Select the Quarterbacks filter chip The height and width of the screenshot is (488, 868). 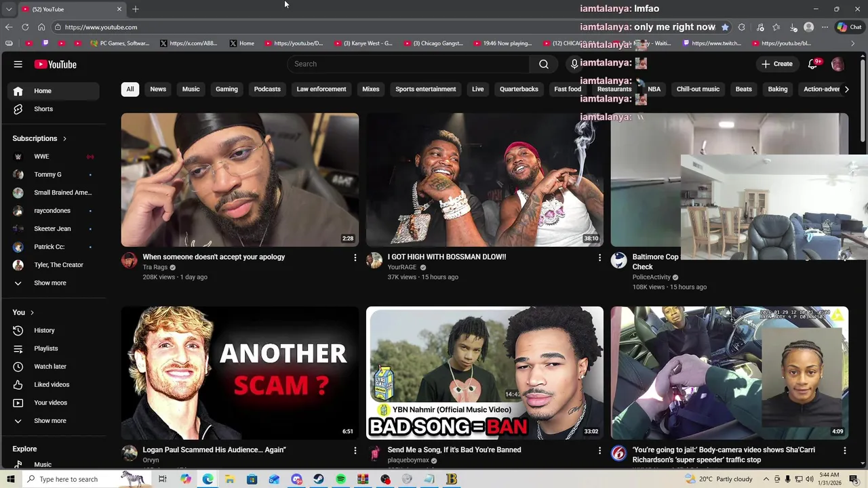[519, 89]
